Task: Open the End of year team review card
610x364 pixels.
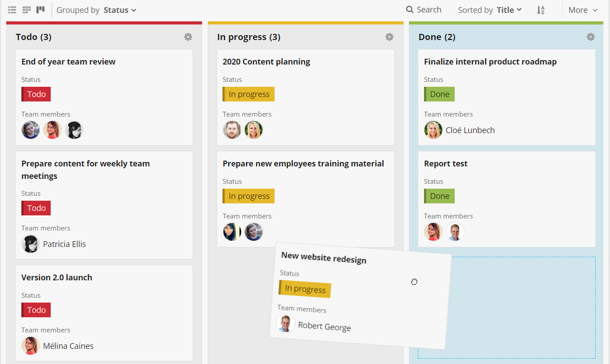Action: click(69, 62)
